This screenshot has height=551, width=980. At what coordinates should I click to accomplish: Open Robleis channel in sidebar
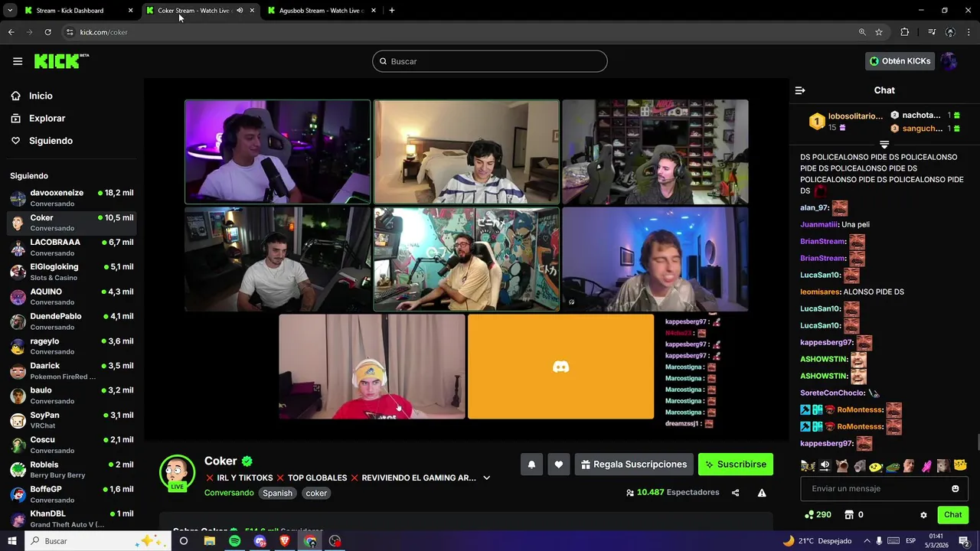tap(71, 469)
